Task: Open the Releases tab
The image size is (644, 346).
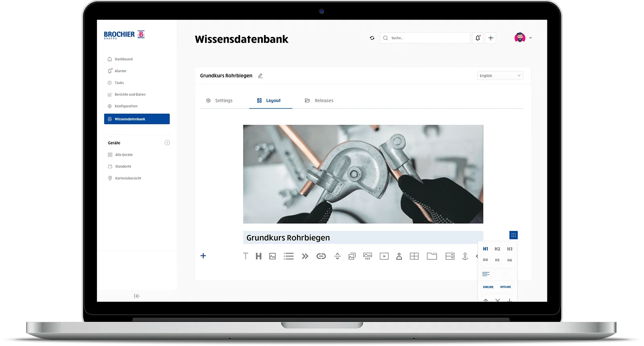Action: click(x=319, y=101)
